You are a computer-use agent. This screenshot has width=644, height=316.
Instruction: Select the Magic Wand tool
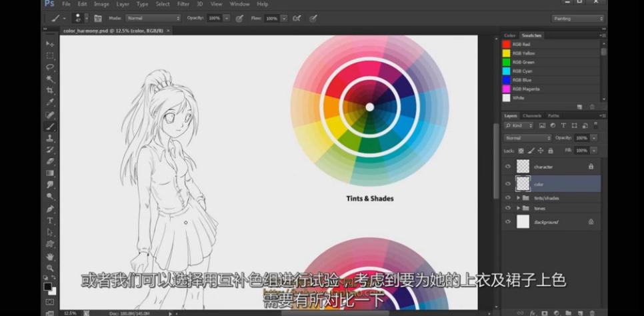pyautogui.click(x=50, y=79)
